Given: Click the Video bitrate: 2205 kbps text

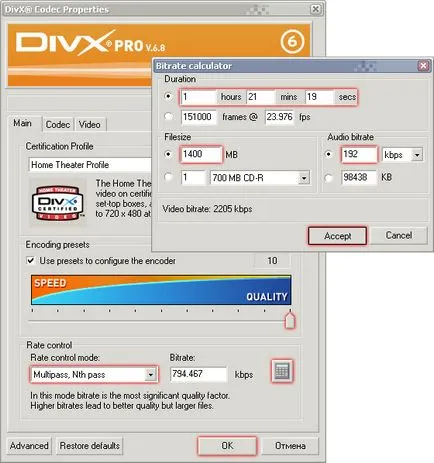Looking at the screenshot, I should pos(207,209).
